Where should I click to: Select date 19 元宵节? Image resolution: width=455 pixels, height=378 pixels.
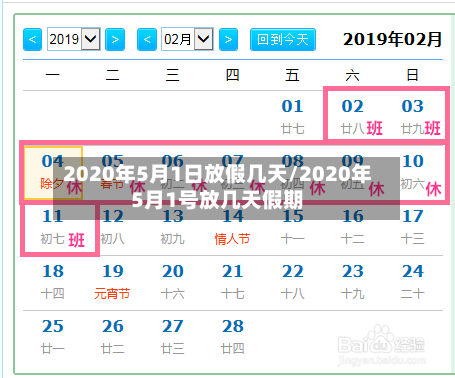pyautogui.click(x=113, y=283)
